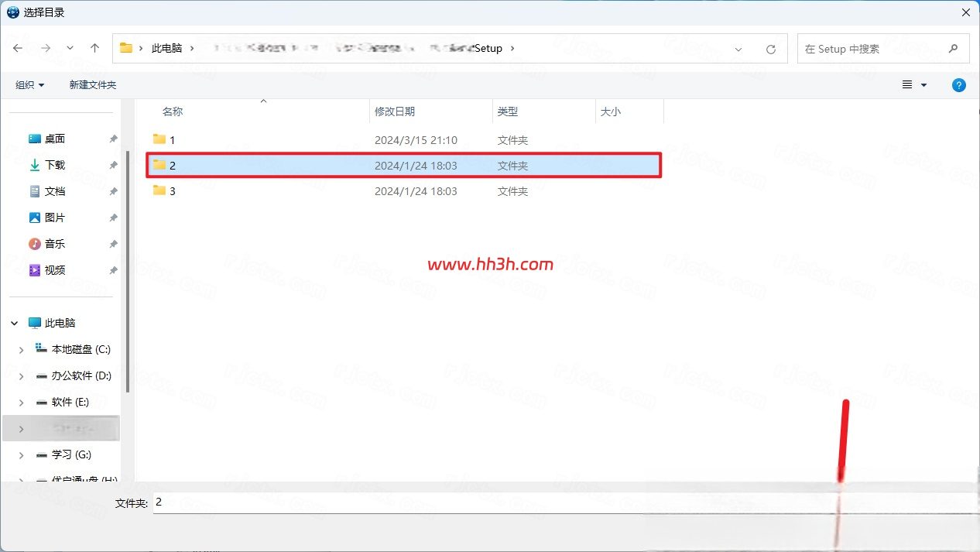The width and height of the screenshot is (980, 552).
Task: Select folder 2 in the list
Action: pyautogui.click(x=404, y=166)
